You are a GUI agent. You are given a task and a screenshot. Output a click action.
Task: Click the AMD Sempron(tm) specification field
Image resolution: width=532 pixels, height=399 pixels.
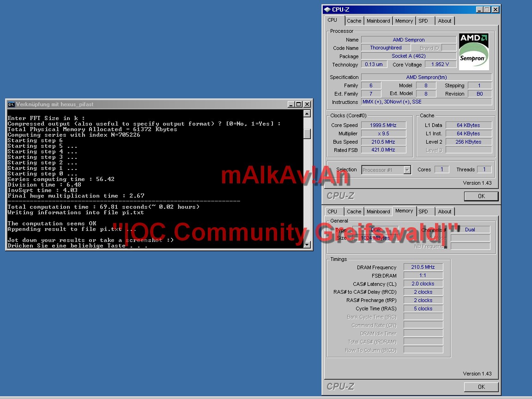[x=427, y=77]
